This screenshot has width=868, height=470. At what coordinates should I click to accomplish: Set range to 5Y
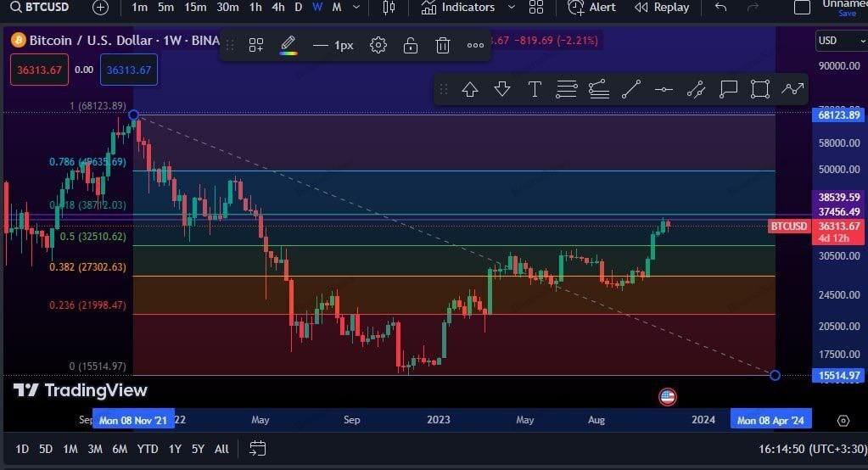[199, 449]
